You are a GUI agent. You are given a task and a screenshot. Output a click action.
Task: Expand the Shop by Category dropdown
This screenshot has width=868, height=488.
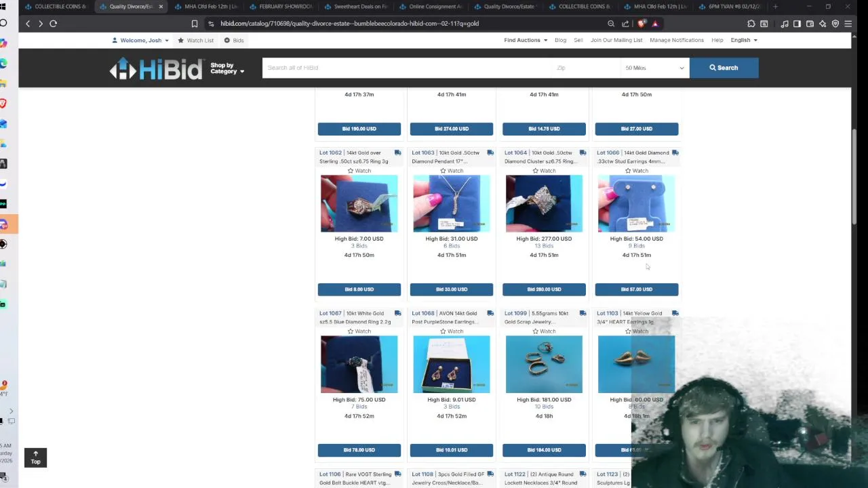point(227,68)
